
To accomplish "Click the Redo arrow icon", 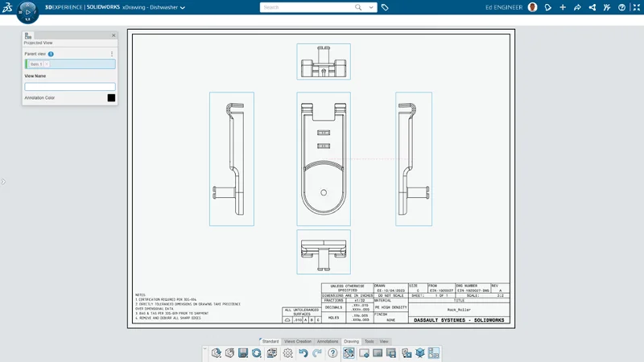I will click(317, 353).
